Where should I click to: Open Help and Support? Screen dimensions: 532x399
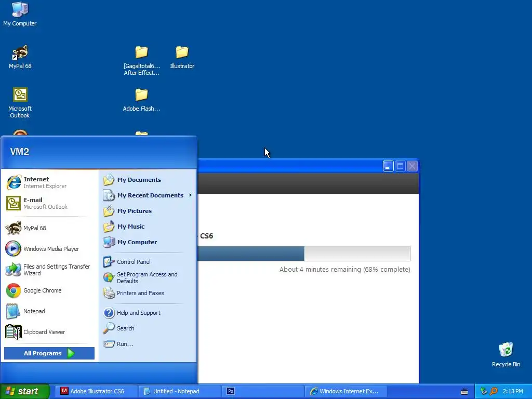(x=148, y=313)
